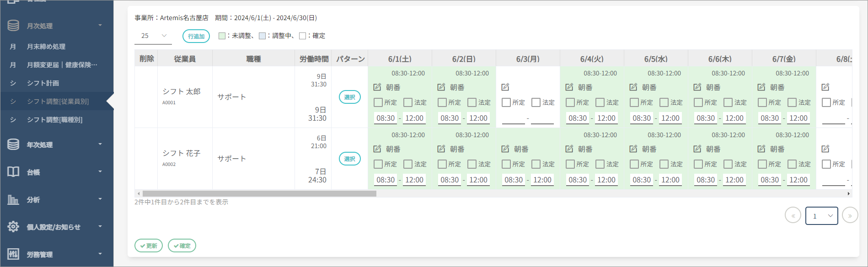The height and width of the screenshot is (267, 868).
Task: Click the 月次処理 database icon in sidebar
Action: (x=13, y=26)
